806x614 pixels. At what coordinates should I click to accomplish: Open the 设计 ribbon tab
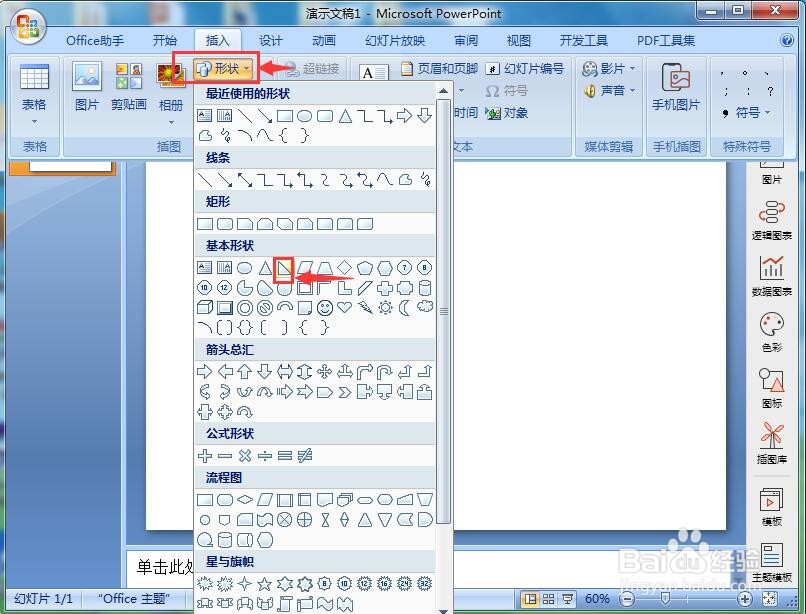pos(271,41)
